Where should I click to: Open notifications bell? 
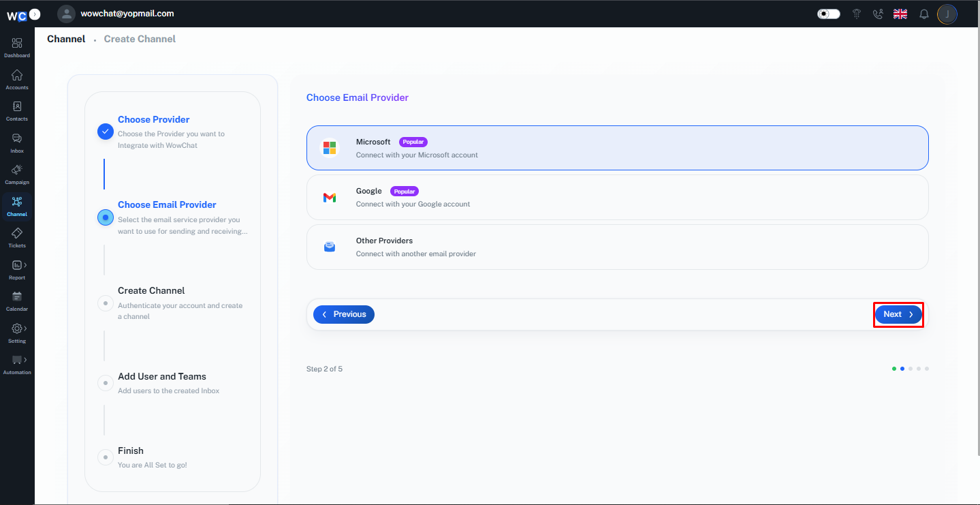pos(924,14)
